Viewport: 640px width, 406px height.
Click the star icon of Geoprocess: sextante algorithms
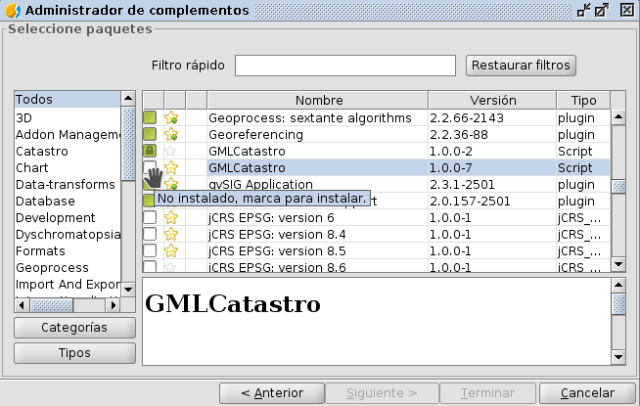171,118
